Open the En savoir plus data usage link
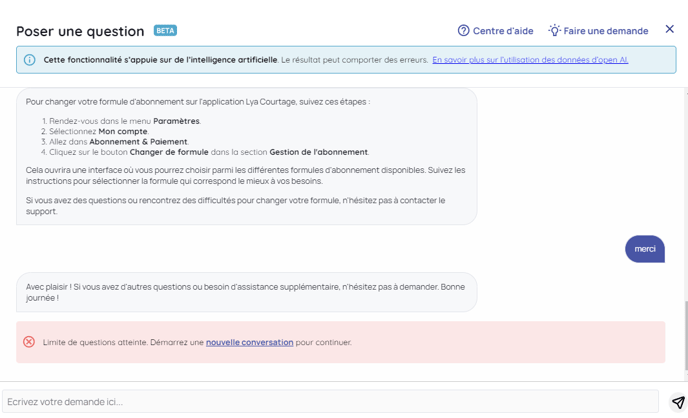This screenshot has height=418, width=688. point(530,60)
